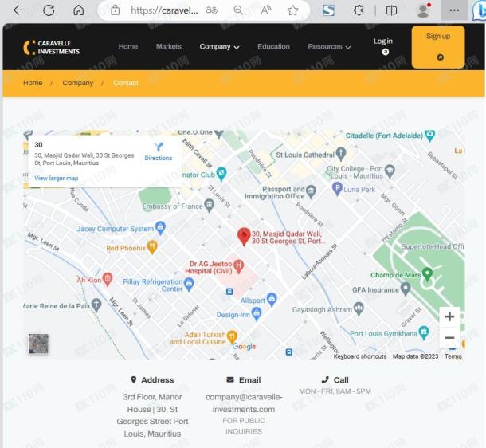Click the Pillay Refrigeration Center marker

pyautogui.click(x=189, y=285)
